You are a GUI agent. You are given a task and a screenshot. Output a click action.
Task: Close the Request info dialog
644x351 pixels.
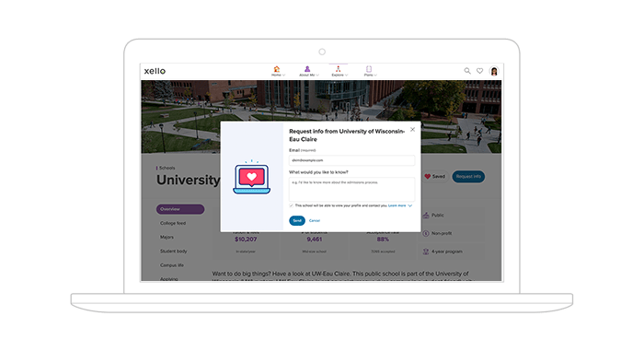coord(412,130)
